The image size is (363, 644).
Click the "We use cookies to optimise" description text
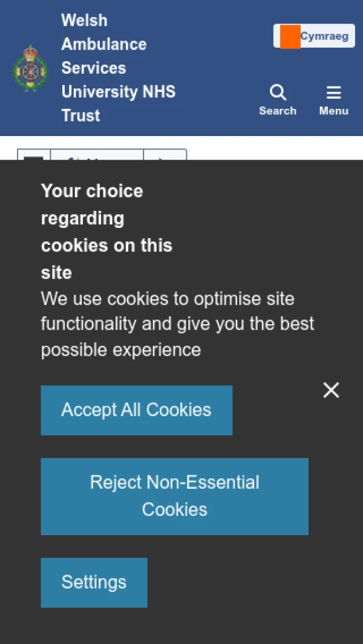177,324
